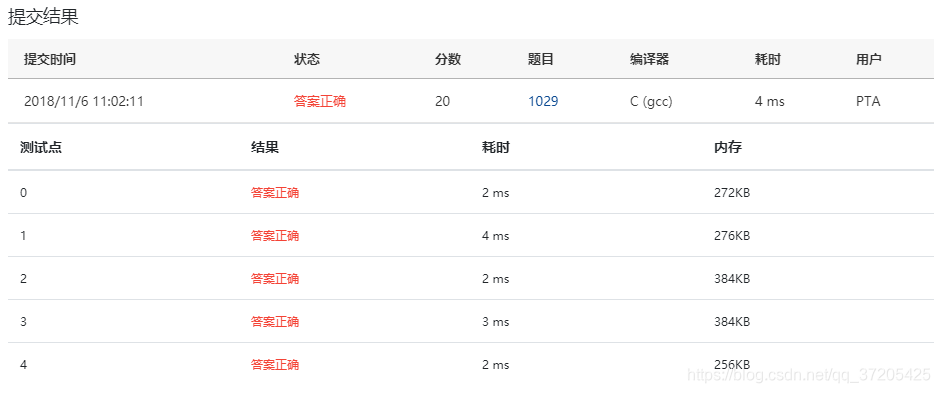Click memory value 256KB

pyautogui.click(x=733, y=364)
